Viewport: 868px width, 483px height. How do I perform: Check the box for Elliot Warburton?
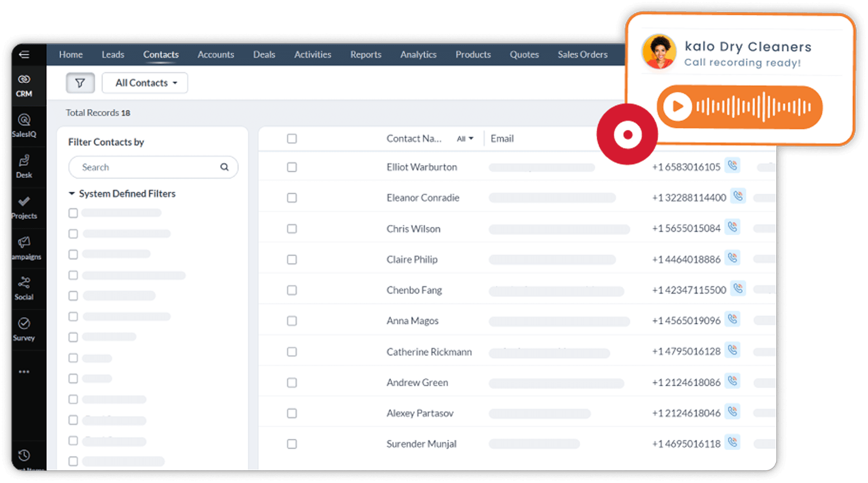pyautogui.click(x=292, y=167)
